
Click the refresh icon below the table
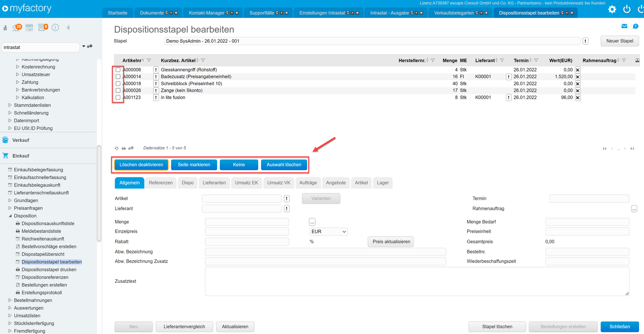click(117, 148)
